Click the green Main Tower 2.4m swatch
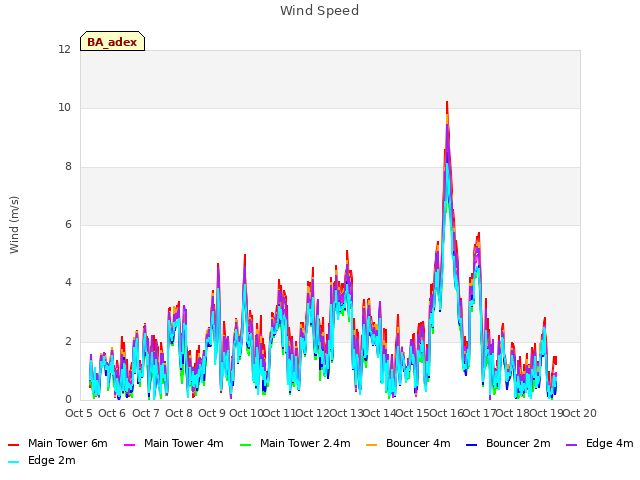Image resolution: width=640 pixels, height=480 pixels. (245, 444)
